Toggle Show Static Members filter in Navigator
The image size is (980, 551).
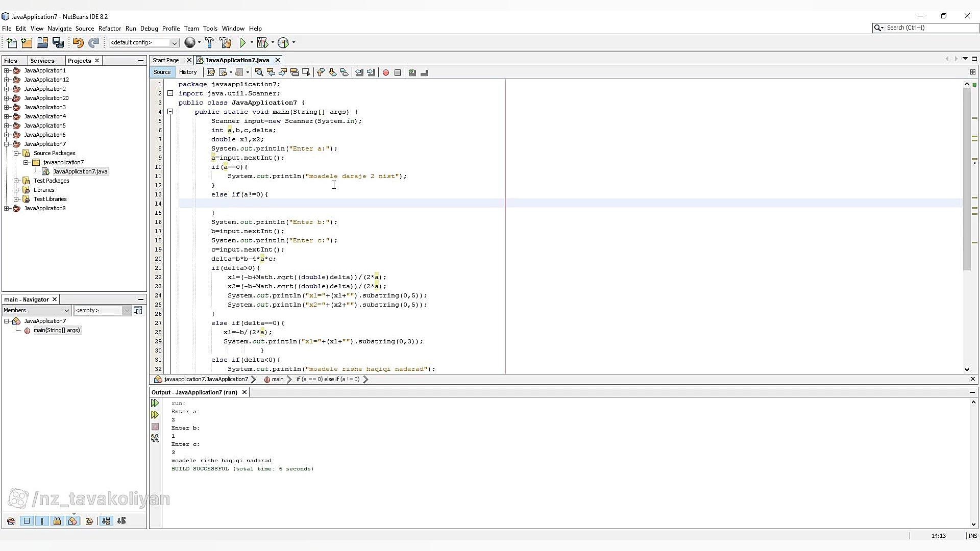point(42,521)
